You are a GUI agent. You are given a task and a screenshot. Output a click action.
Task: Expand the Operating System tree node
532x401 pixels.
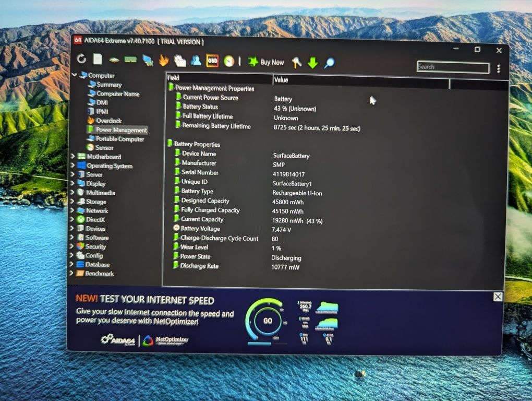click(72, 166)
